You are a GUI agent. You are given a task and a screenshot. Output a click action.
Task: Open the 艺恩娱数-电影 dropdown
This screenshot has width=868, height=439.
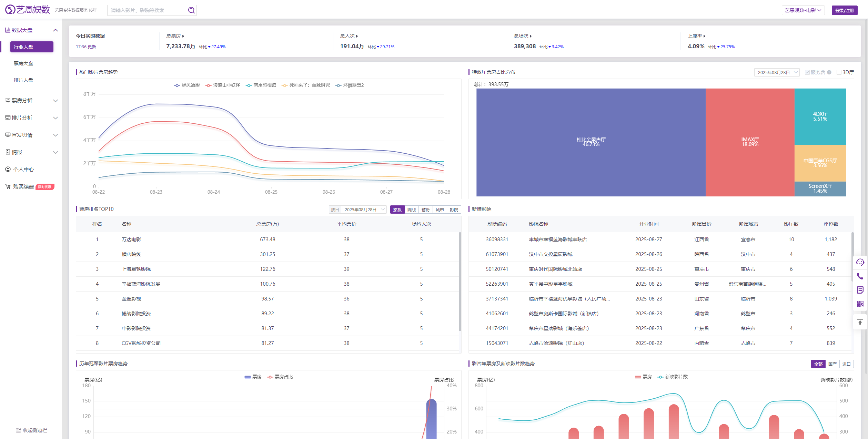[x=803, y=10]
